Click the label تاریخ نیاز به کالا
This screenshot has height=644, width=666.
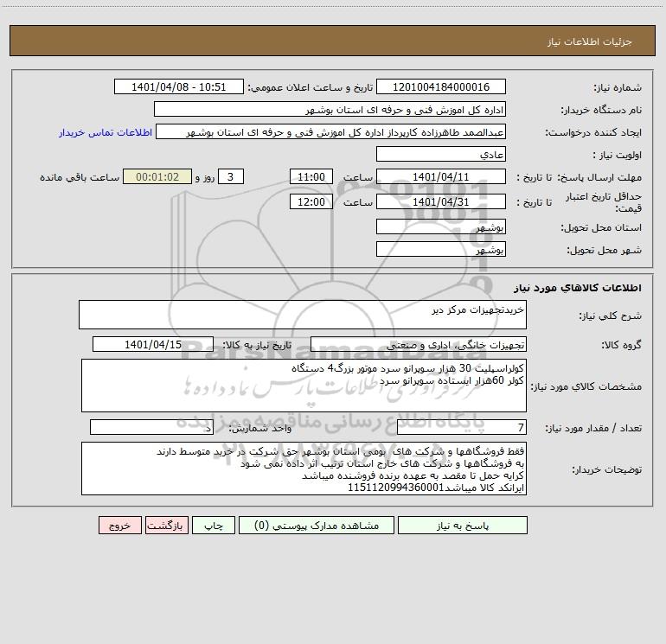pos(258,345)
